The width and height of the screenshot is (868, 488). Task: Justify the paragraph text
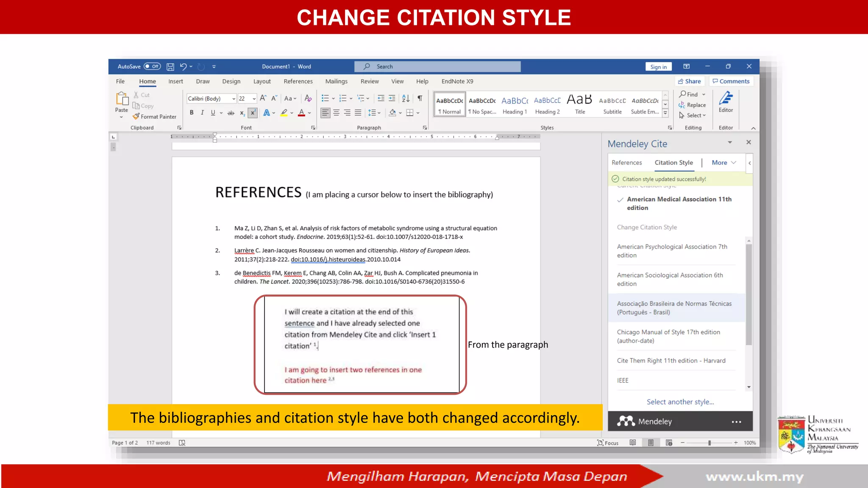(358, 113)
